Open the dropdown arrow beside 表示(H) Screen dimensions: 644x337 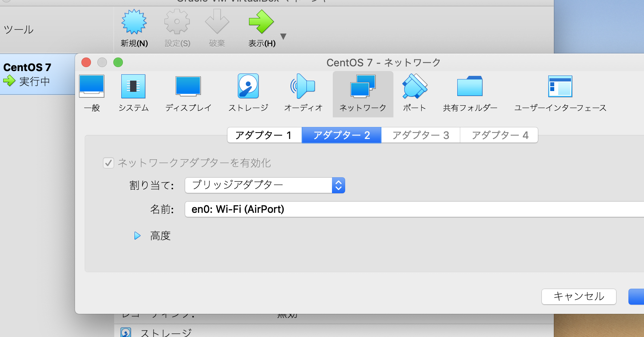pos(283,36)
